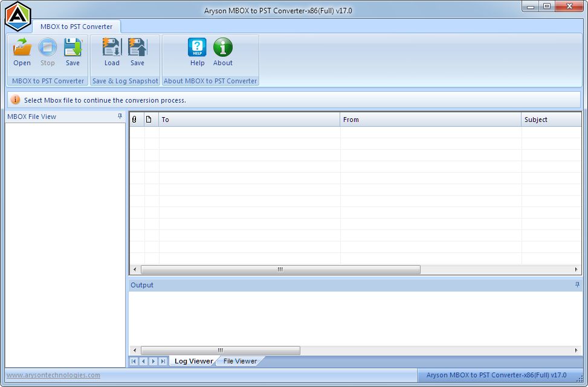Show the About information icon
This screenshot has width=588, height=387.
[x=223, y=52]
